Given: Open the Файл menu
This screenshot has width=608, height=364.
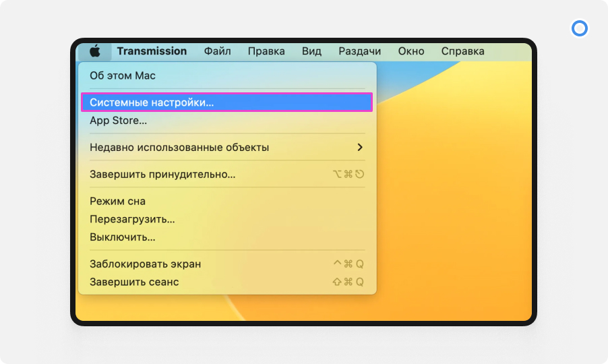Looking at the screenshot, I should pyautogui.click(x=217, y=51).
